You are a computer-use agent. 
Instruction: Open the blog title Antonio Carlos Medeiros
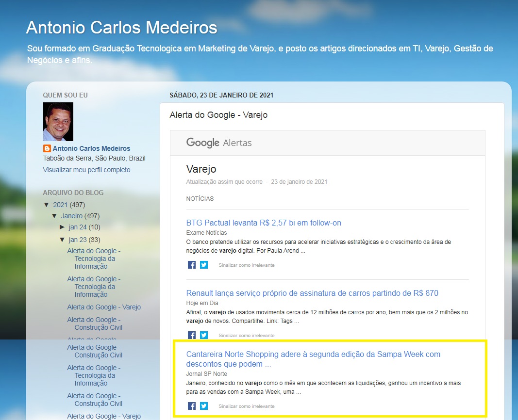click(121, 27)
